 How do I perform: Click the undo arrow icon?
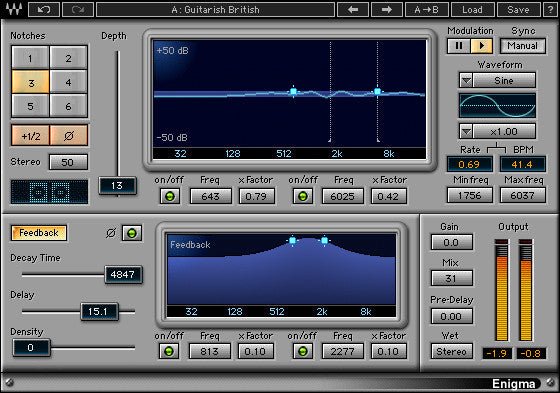[44, 10]
